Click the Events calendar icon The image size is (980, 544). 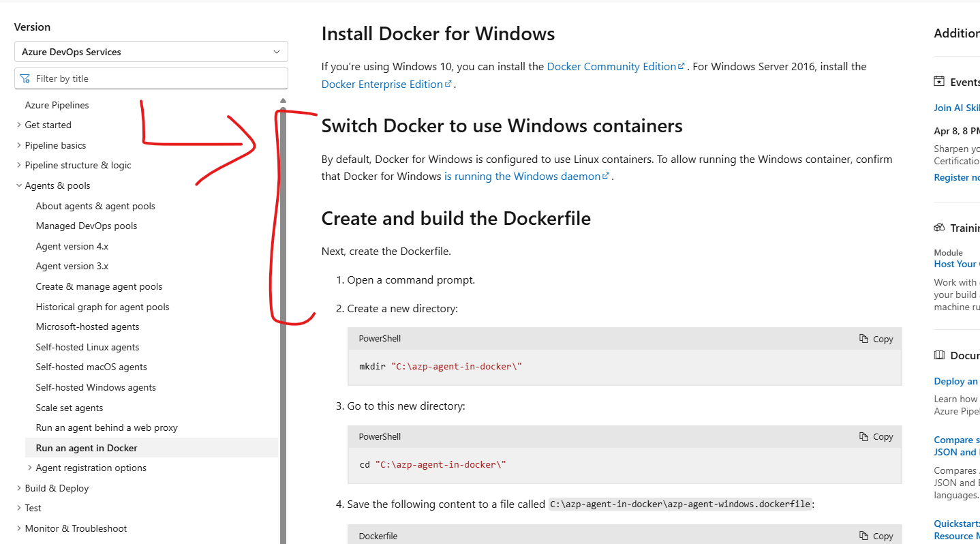939,82
